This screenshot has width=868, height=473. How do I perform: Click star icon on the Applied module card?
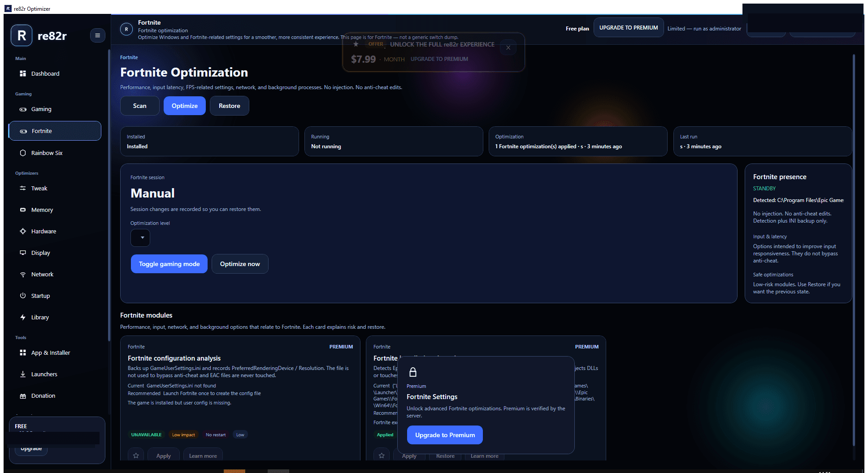click(x=382, y=455)
